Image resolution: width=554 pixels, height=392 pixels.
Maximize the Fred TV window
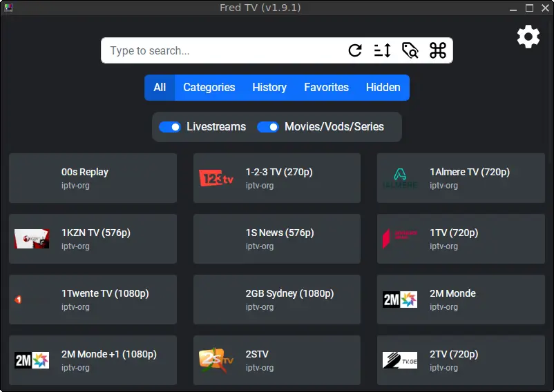click(529, 8)
